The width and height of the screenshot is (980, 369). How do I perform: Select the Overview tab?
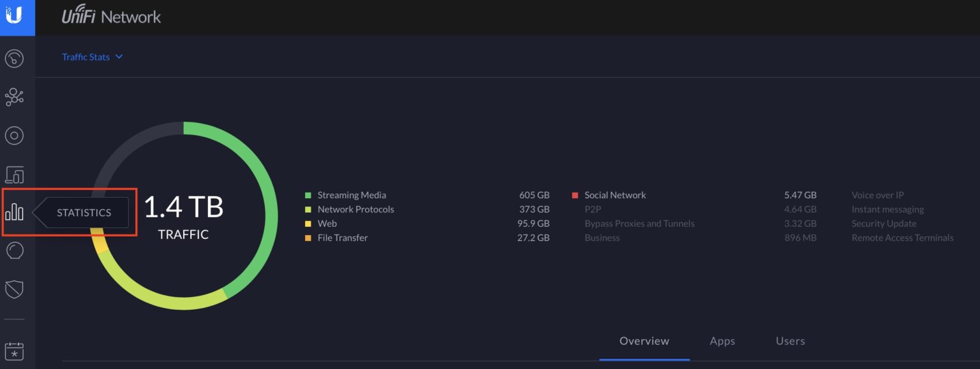point(644,341)
